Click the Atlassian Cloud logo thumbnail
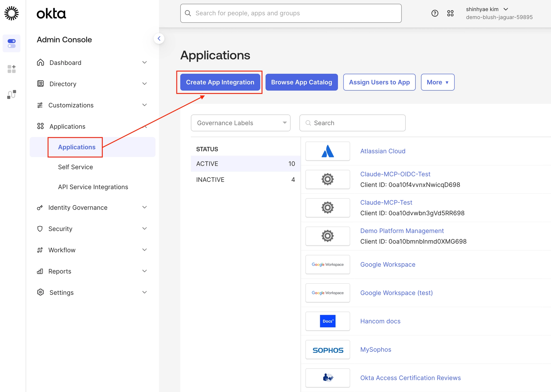 pos(327,151)
